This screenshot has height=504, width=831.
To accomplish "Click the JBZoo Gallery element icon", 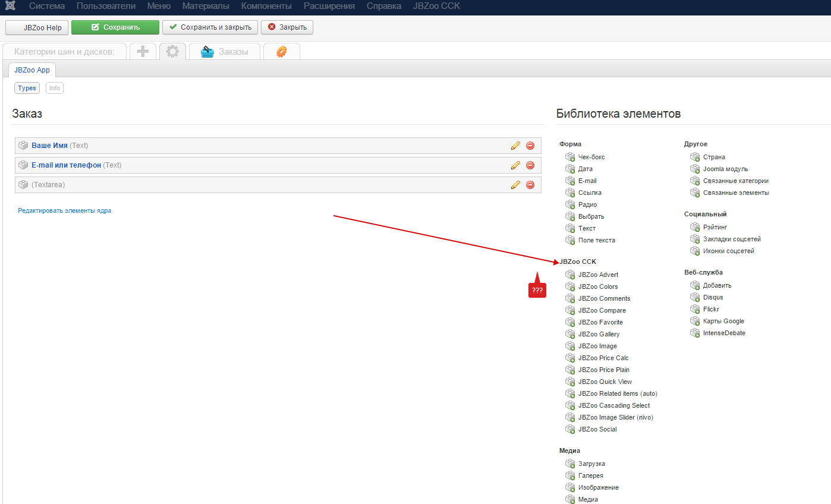I will pyautogui.click(x=570, y=334).
